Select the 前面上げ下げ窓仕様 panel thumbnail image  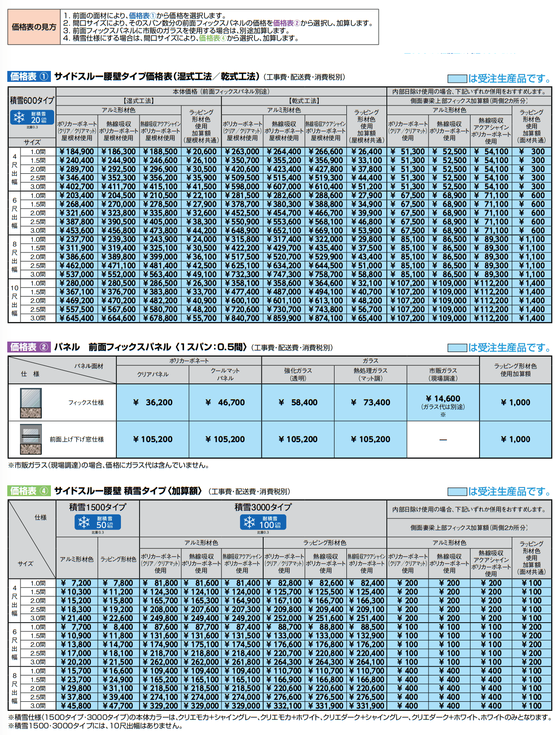pyautogui.click(x=31, y=439)
